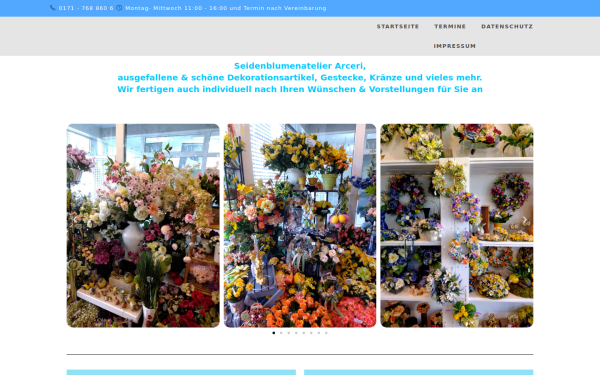Open the Impressum menu item
Screen dimensions: 600x375
(455, 46)
